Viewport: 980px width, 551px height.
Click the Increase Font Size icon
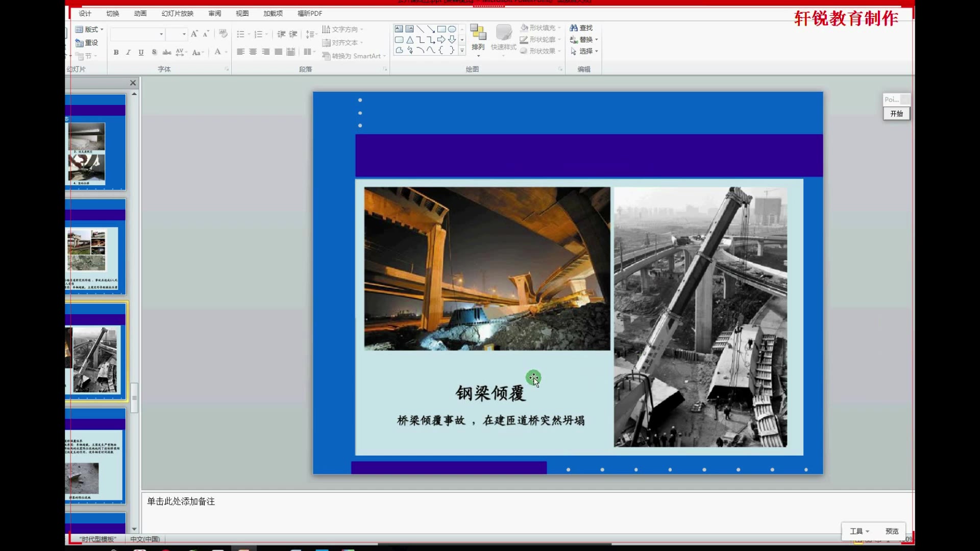click(194, 34)
